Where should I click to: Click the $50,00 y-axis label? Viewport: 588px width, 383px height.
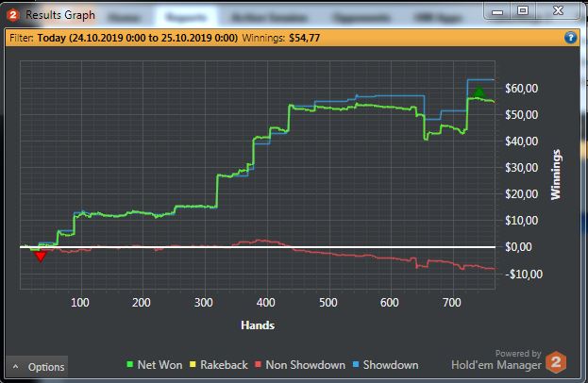click(521, 115)
